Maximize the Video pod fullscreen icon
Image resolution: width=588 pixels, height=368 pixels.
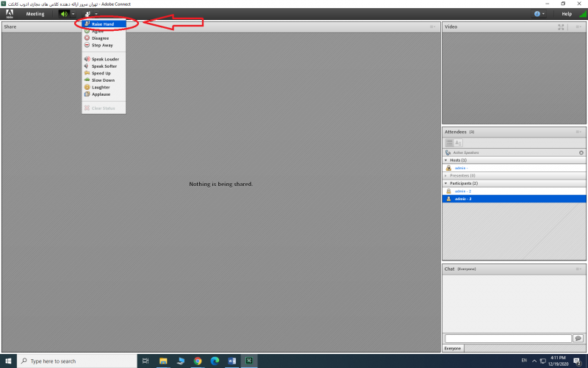coord(562,27)
